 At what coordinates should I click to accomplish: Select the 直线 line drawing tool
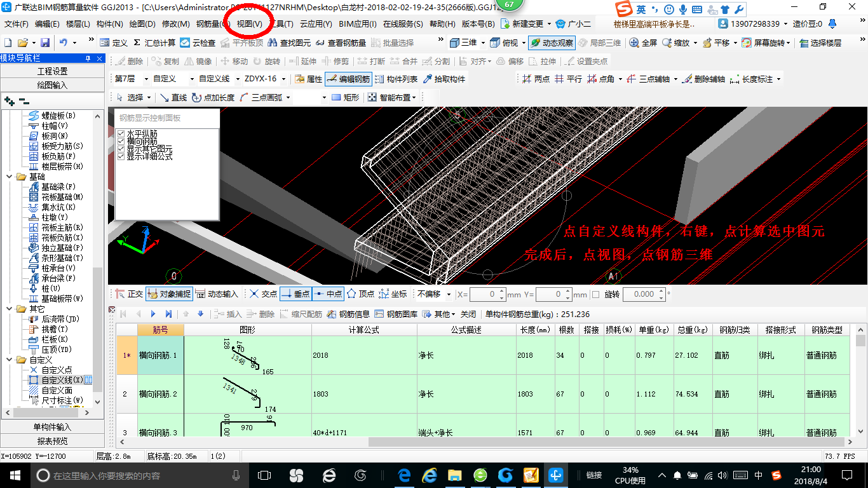[173, 97]
